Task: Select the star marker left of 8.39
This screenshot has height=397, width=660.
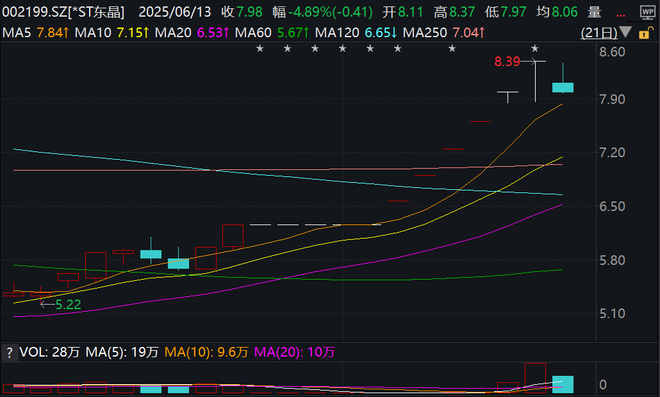Action: tap(452, 49)
